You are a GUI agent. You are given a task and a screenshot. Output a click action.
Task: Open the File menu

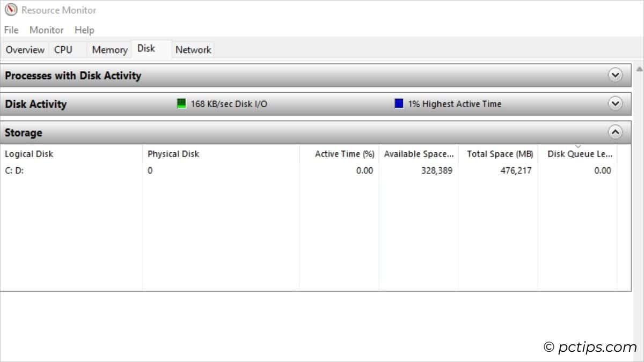click(x=10, y=30)
